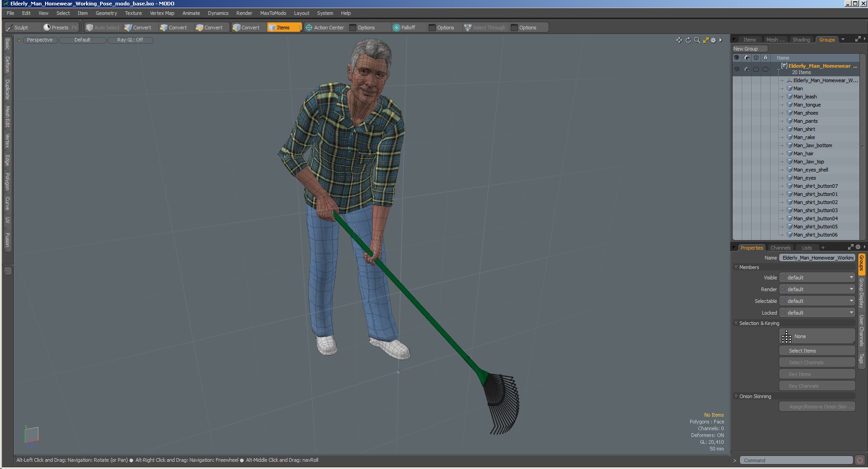Select Man_shirt_button03 item
868x469 pixels.
pos(815,210)
